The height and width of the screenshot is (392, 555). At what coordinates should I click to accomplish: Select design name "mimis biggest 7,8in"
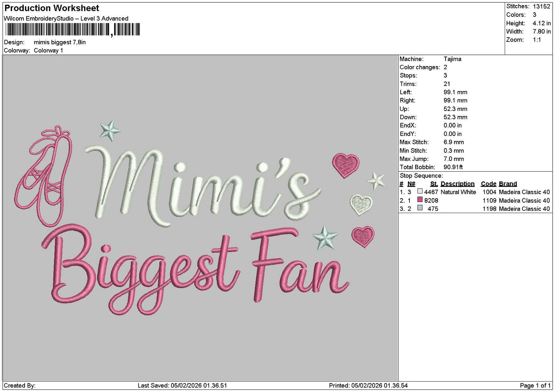[60, 42]
